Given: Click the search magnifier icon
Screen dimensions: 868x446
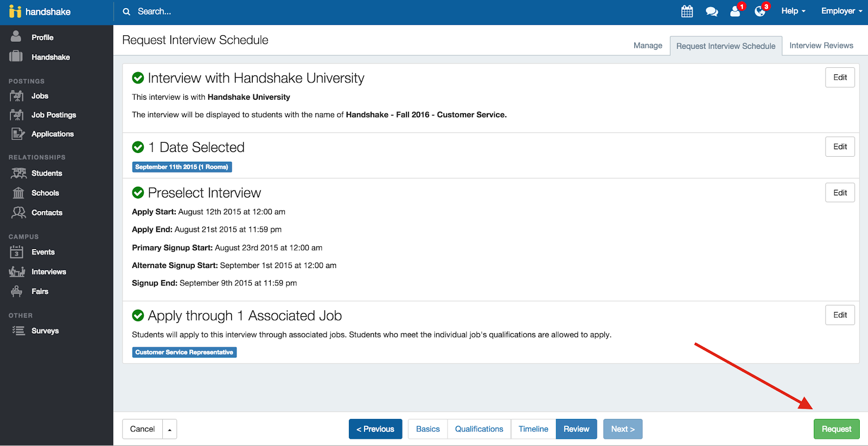Looking at the screenshot, I should point(126,11).
